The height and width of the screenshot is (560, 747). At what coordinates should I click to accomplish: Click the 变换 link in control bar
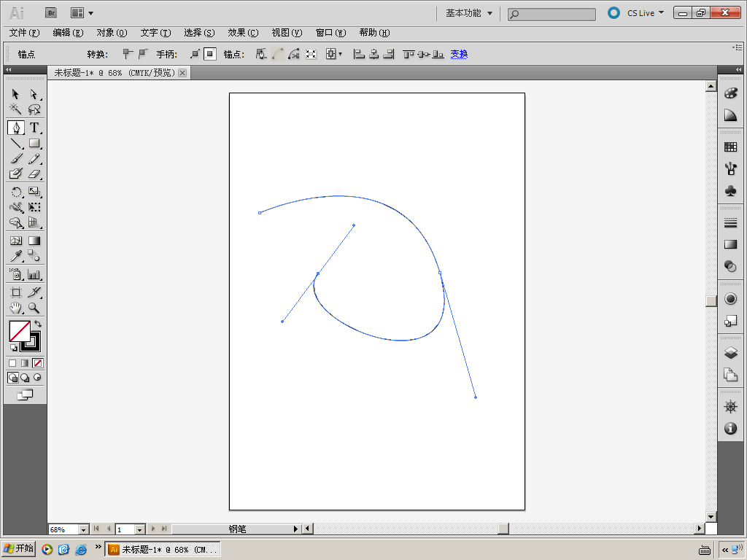coord(458,54)
